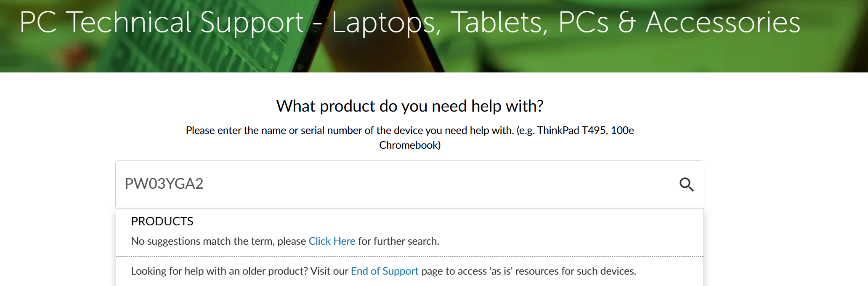Visit the 'End of Support' page link
The height and width of the screenshot is (286, 868).
384,271
